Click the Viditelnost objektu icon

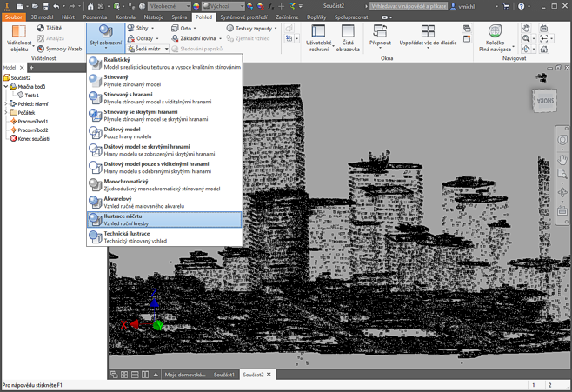click(19, 33)
